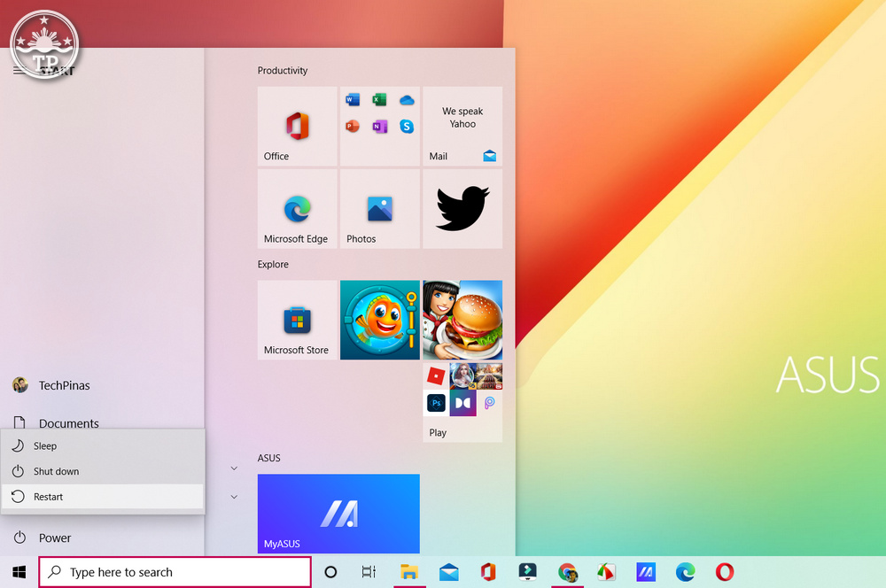886x588 pixels.
Task: Switch to Chrome on the taskbar
Action: [567, 572]
